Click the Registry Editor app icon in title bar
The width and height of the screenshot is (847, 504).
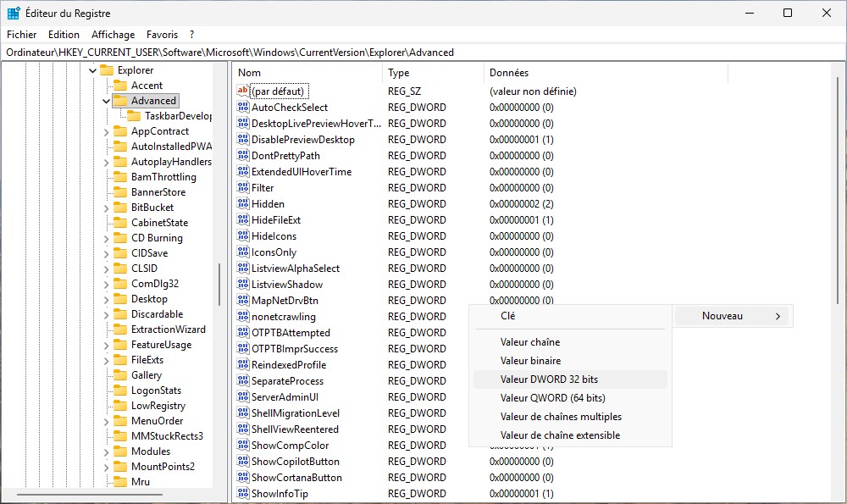click(14, 14)
